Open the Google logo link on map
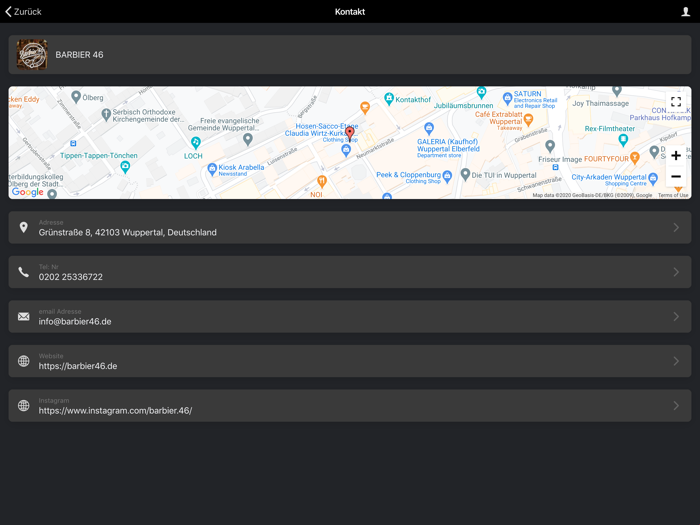This screenshot has width=700, height=525. click(x=28, y=192)
